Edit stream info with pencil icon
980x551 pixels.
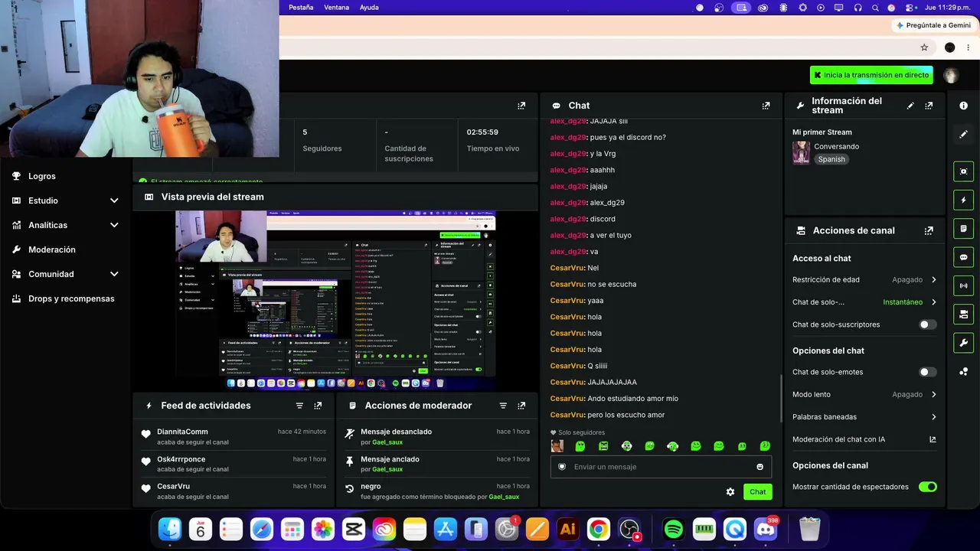(x=910, y=106)
